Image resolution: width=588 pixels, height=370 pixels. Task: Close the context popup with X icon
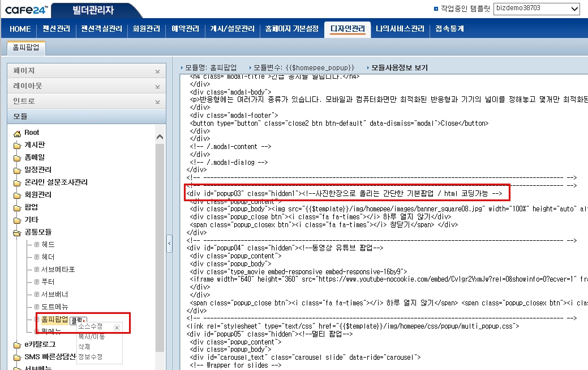click(117, 328)
